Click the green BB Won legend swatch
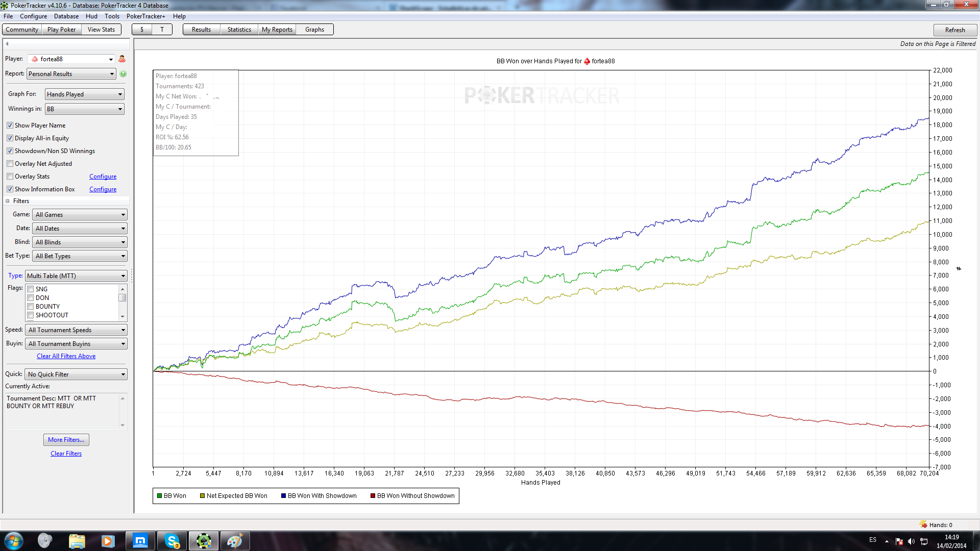This screenshot has height=551, width=980. coord(160,496)
